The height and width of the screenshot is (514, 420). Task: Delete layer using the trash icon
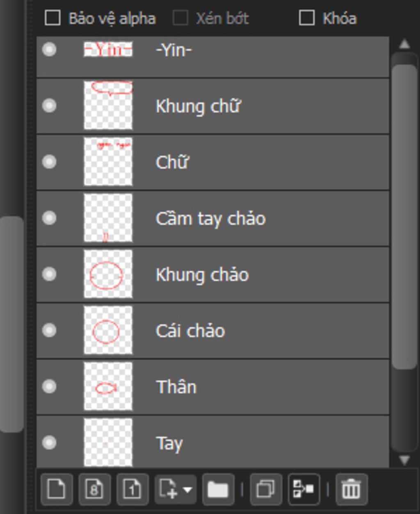(351, 489)
